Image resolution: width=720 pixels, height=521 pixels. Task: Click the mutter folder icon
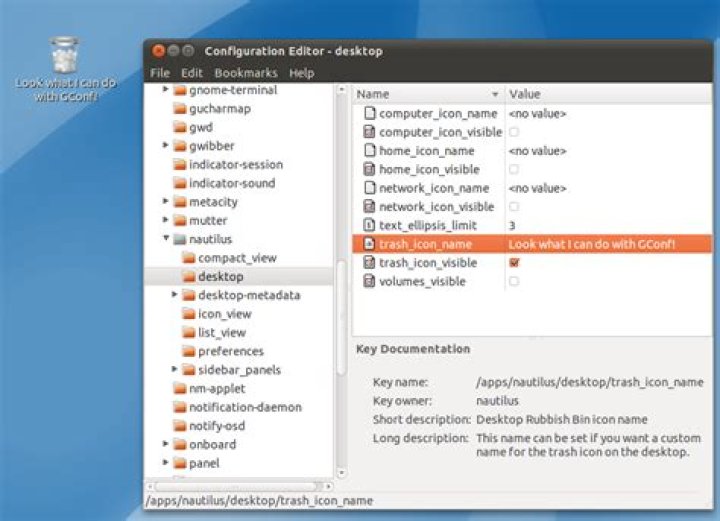(x=180, y=220)
